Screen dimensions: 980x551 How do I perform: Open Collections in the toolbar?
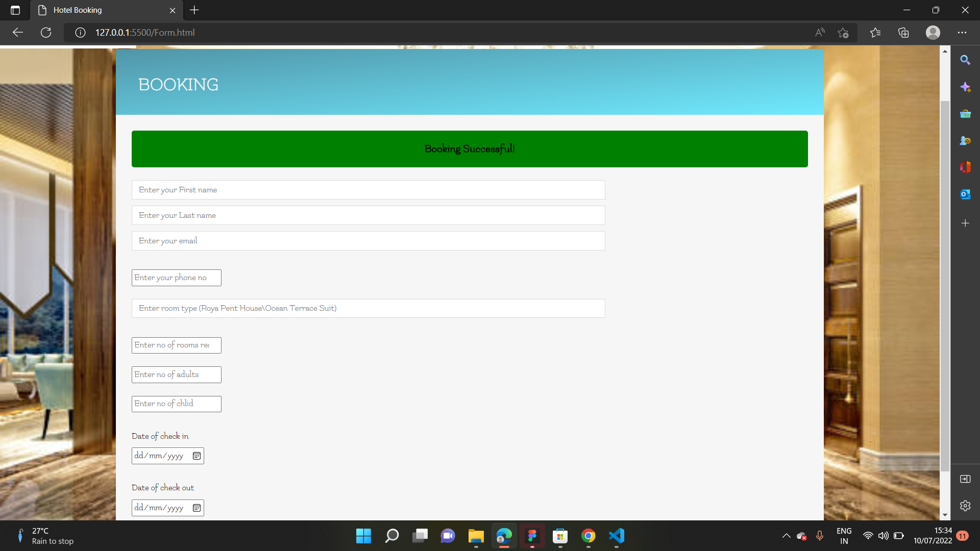(x=903, y=32)
